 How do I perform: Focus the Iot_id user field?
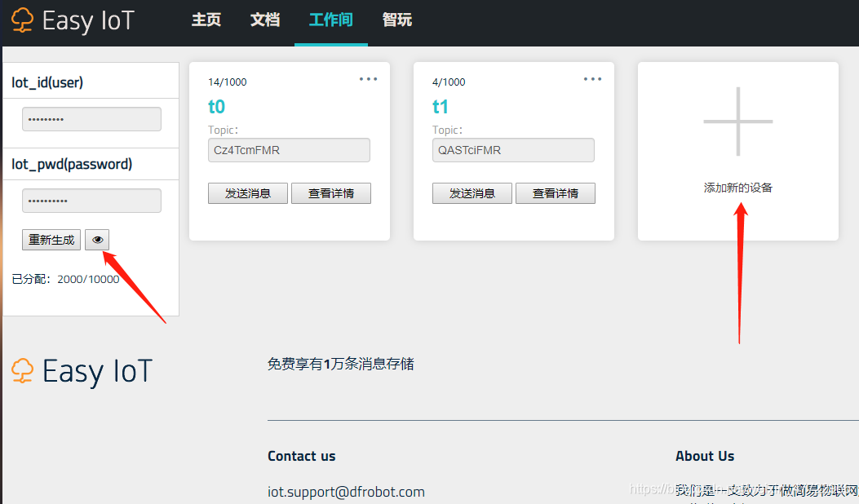91,119
